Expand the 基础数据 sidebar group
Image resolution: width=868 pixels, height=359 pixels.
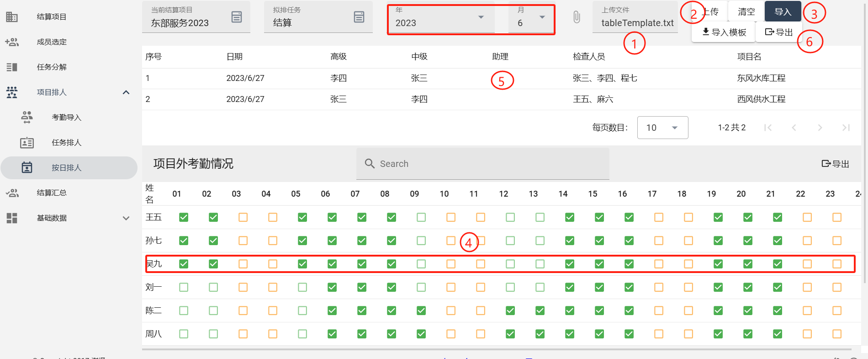(x=126, y=218)
